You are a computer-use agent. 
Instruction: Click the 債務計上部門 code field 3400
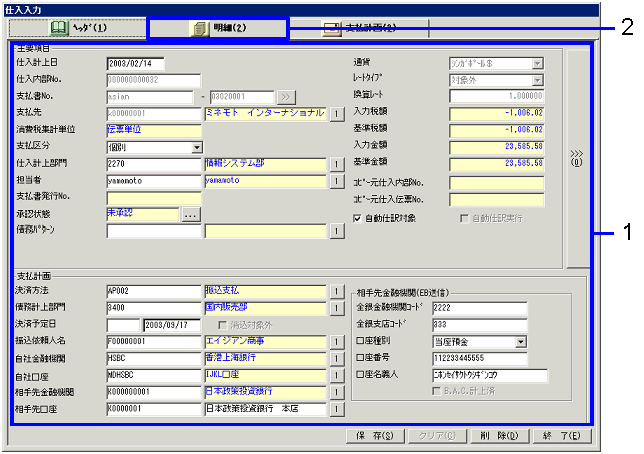[154, 308]
